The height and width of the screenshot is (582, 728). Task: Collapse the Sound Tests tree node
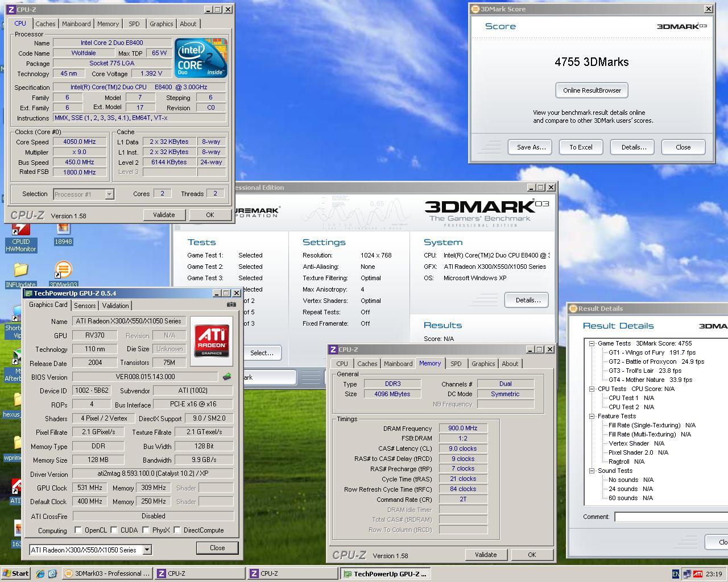pyautogui.click(x=591, y=471)
